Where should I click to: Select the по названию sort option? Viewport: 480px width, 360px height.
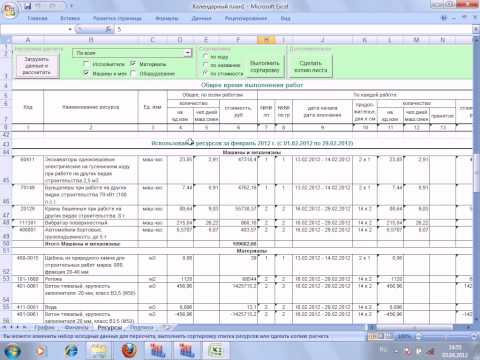(x=205, y=65)
